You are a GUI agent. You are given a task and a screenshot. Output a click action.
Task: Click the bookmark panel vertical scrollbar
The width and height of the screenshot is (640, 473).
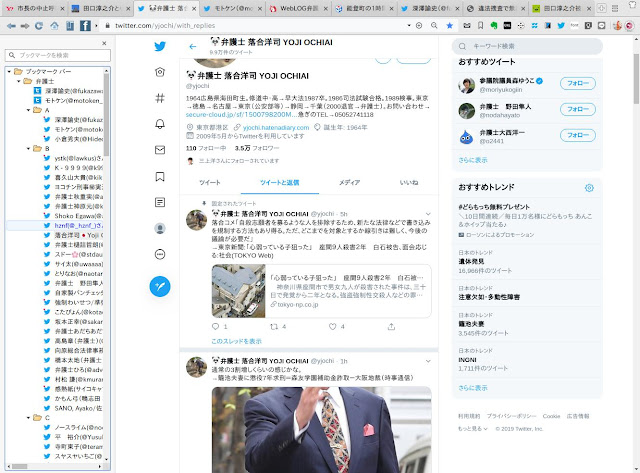point(107,114)
